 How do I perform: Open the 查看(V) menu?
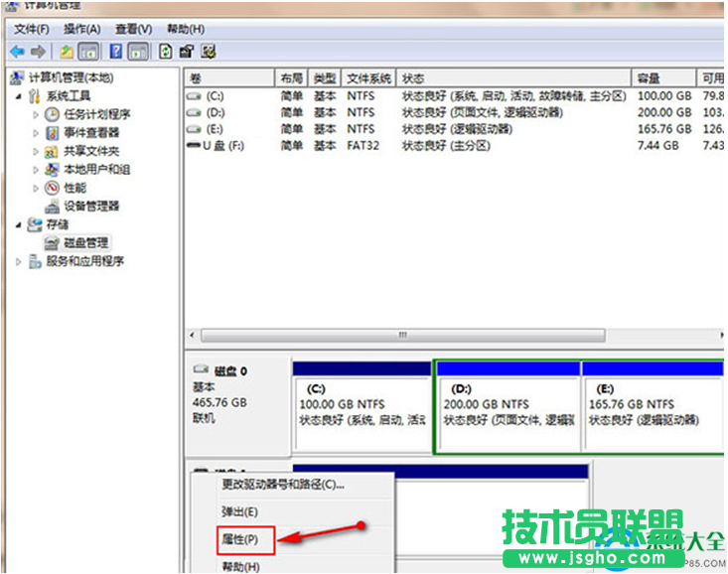click(x=133, y=29)
